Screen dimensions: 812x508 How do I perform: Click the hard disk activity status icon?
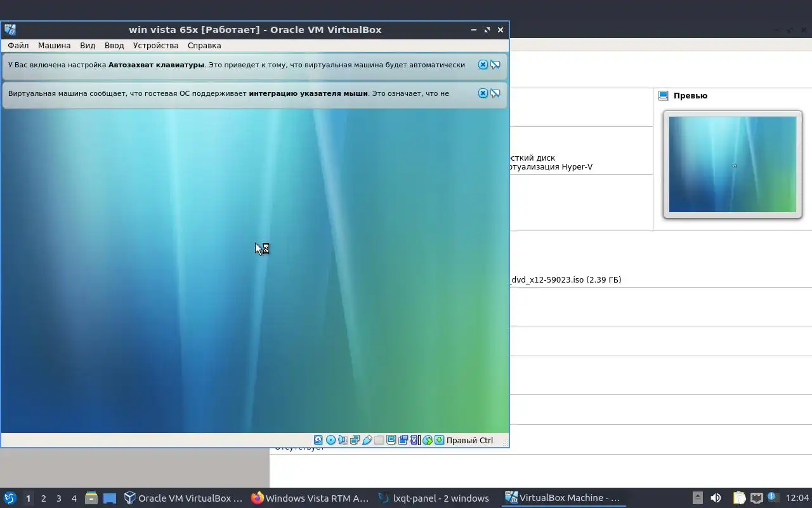pyautogui.click(x=318, y=440)
